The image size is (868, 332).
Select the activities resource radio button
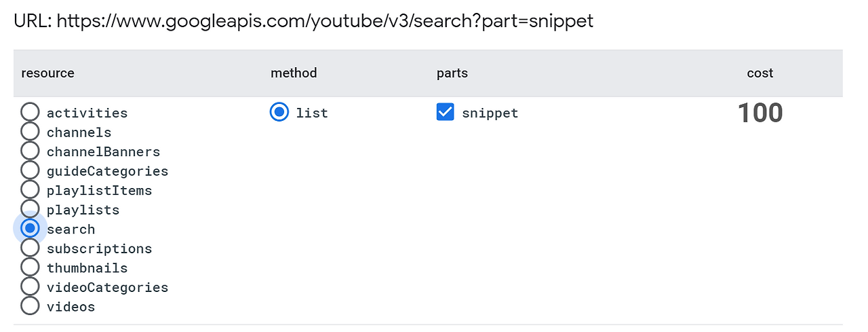tap(30, 113)
